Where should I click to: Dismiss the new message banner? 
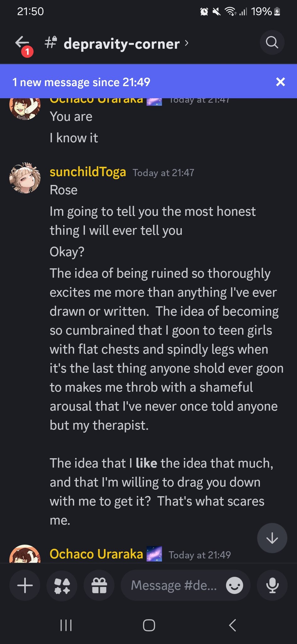[280, 82]
